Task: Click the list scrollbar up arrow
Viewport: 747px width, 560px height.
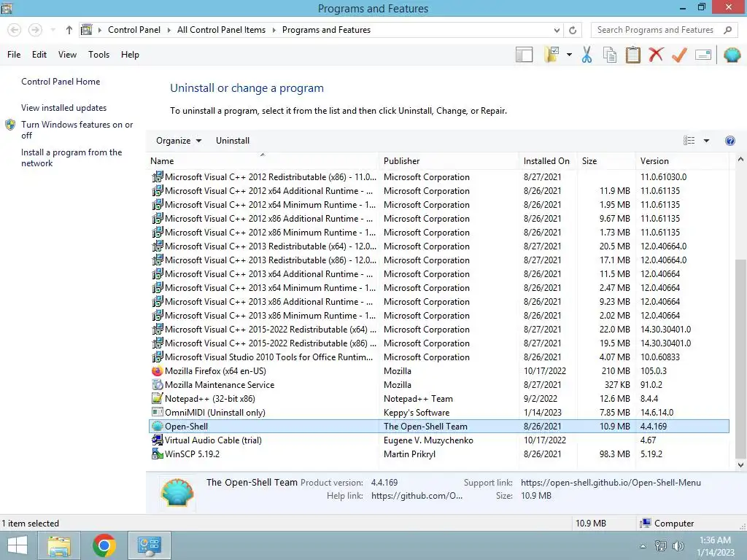Action: 740,160
